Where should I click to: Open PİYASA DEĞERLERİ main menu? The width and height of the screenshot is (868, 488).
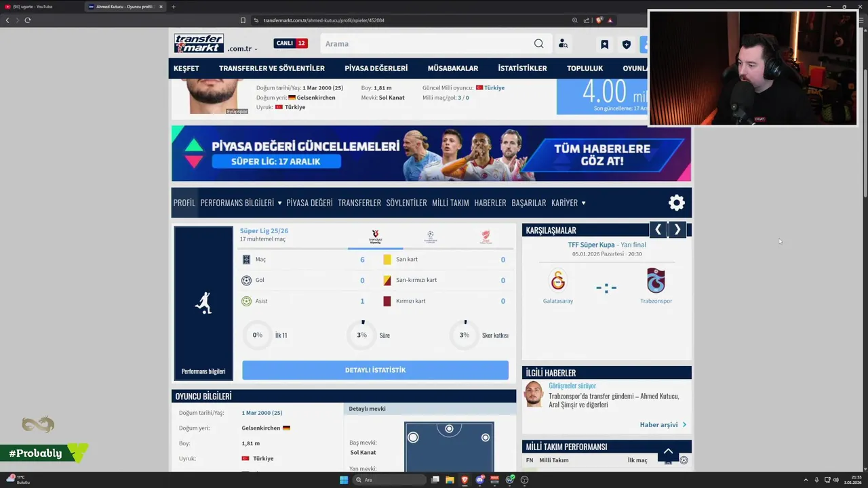coord(376,68)
